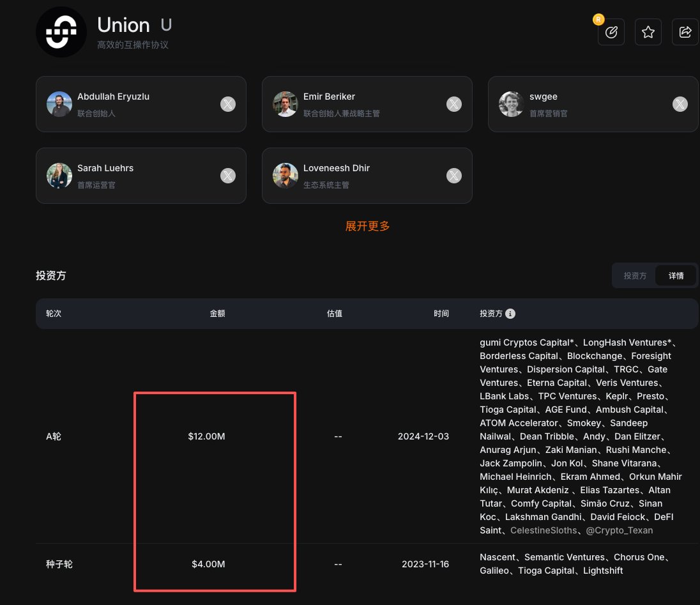Click Abdullah Eryuzlu name text

pyautogui.click(x=114, y=96)
